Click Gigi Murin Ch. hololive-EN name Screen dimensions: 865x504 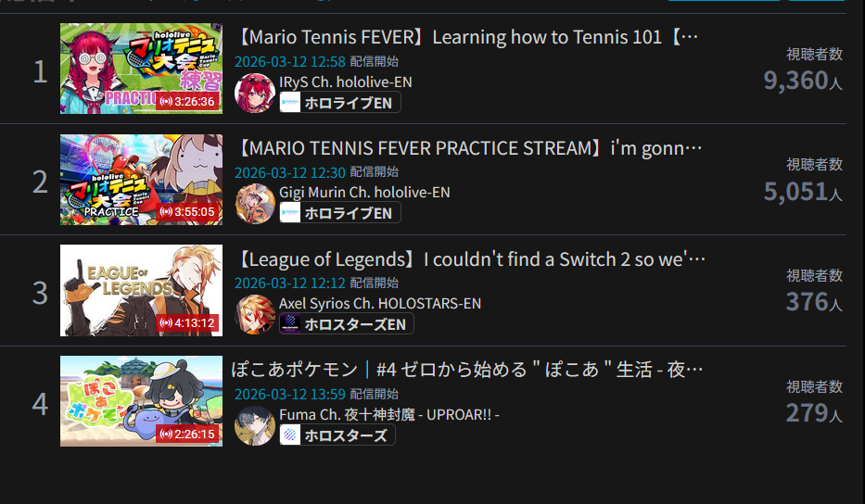364,193
